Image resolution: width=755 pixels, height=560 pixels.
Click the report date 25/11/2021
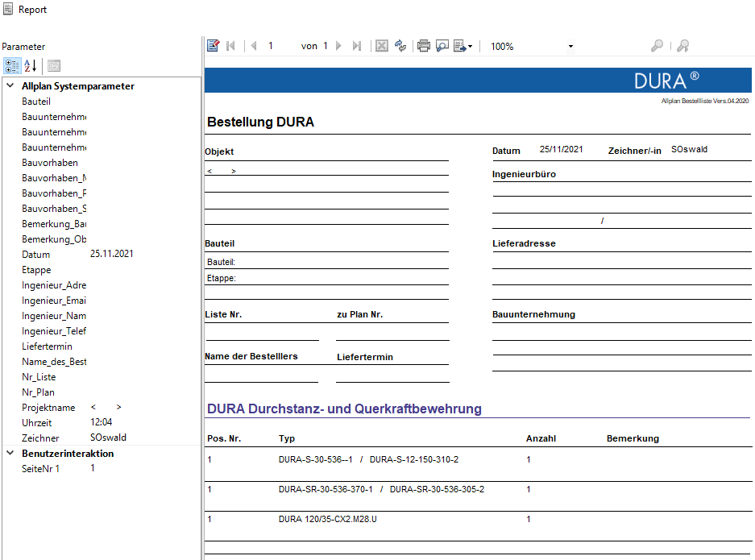tap(561, 149)
